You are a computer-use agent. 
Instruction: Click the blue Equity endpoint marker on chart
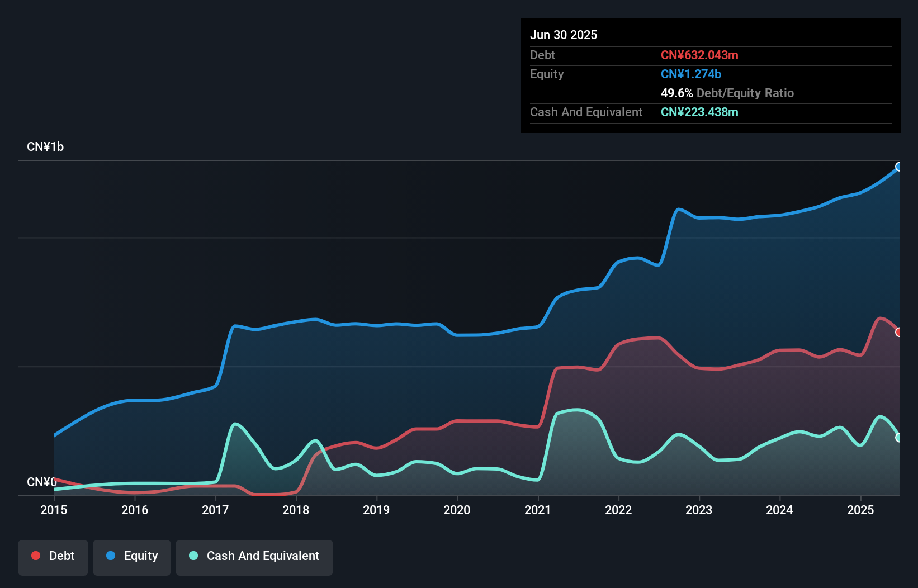(899, 167)
